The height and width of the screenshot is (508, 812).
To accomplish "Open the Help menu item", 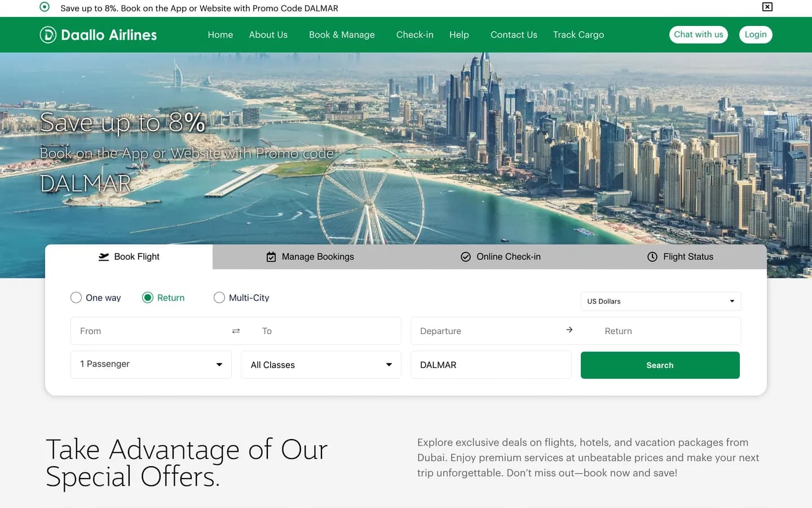I will pyautogui.click(x=459, y=35).
